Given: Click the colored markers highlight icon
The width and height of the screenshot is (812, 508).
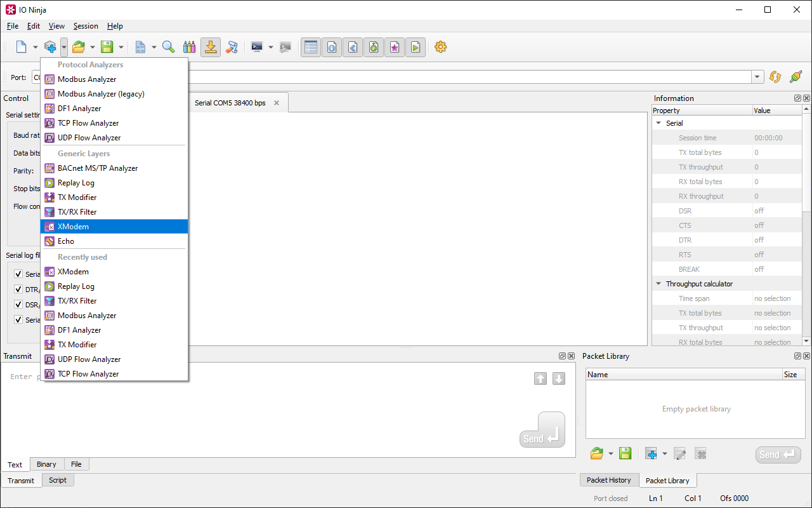Looking at the screenshot, I should pyautogui.click(x=189, y=47).
